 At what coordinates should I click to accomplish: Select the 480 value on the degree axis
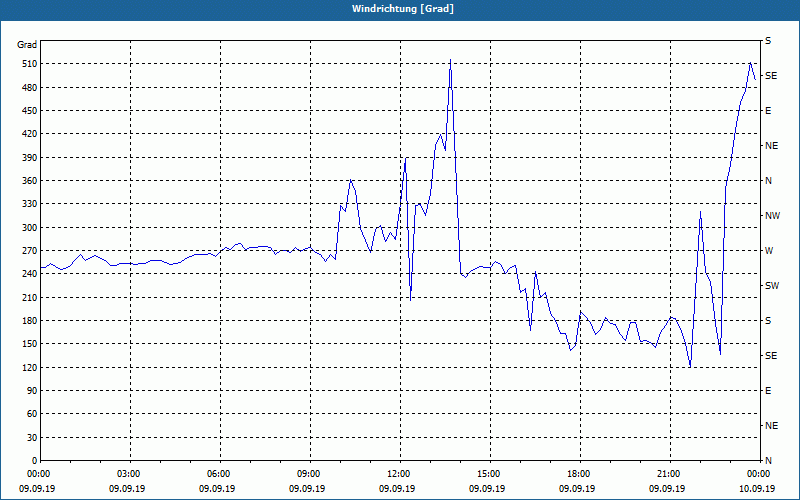pos(30,88)
